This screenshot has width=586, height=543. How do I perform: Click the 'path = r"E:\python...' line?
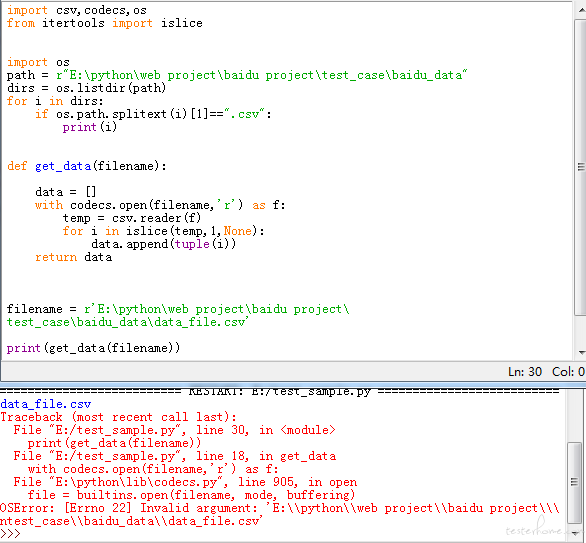237,75
